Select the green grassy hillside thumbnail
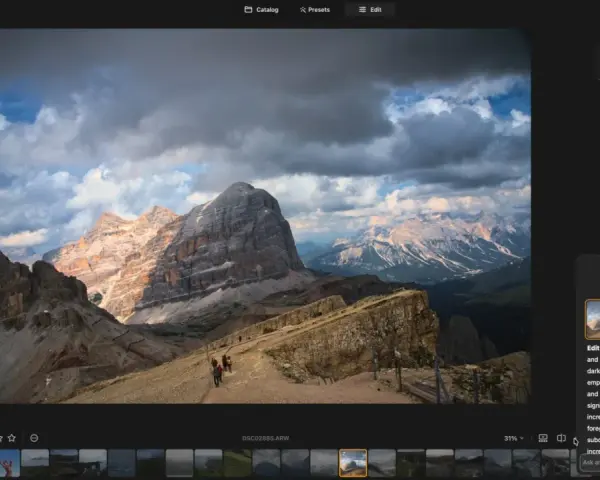 click(237, 463)
